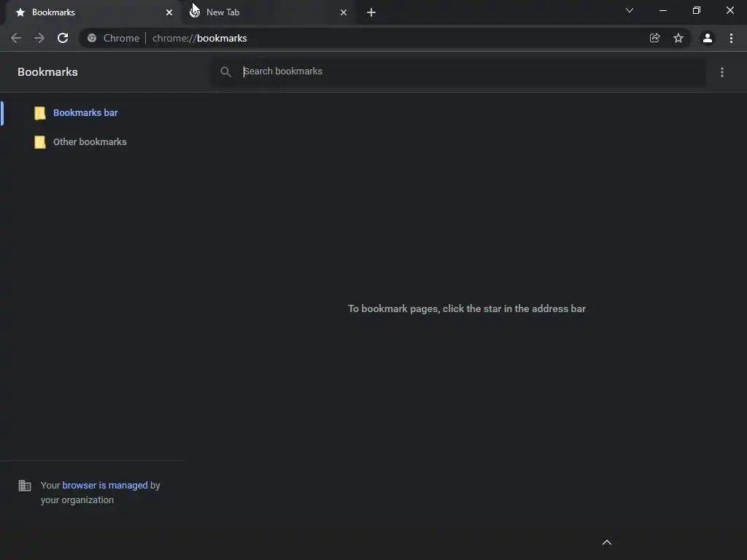
Task: Close the Bookmarks tab
Action: pos(169,12)
